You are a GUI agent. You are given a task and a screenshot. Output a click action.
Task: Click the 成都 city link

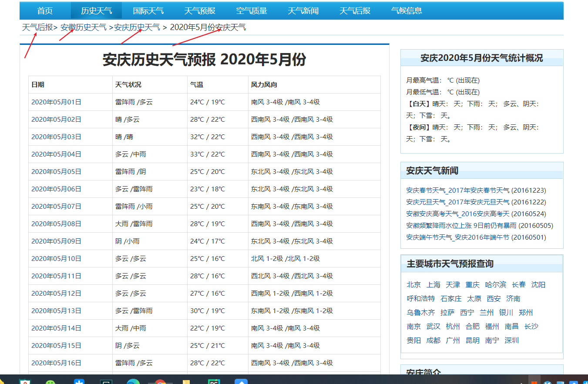point(433,341)
